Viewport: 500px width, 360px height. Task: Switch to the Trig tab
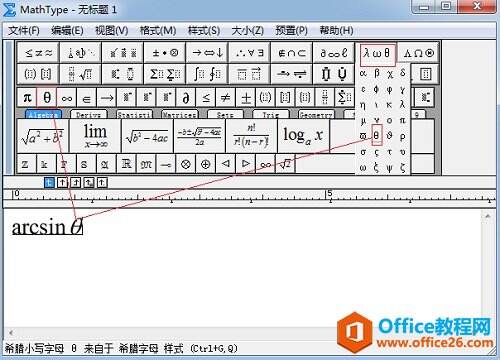(x=271, y=114)
